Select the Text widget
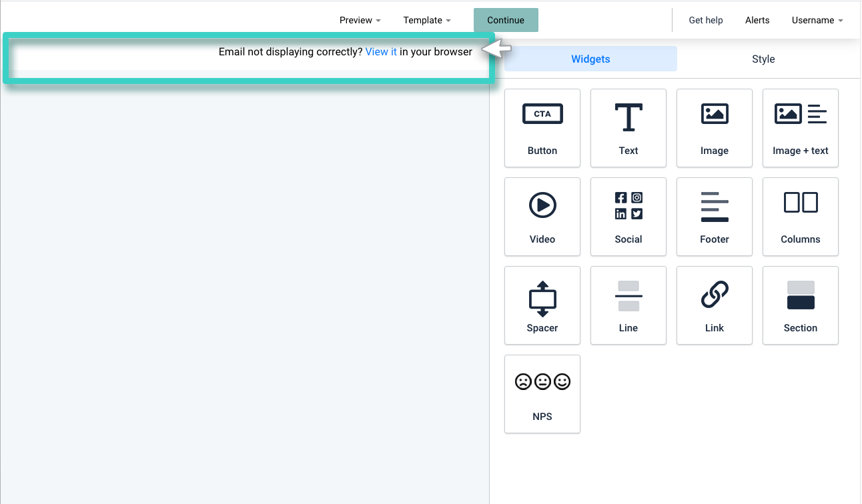Image resolution: width=862 pixels, height=504 pixels. point(628,128)
